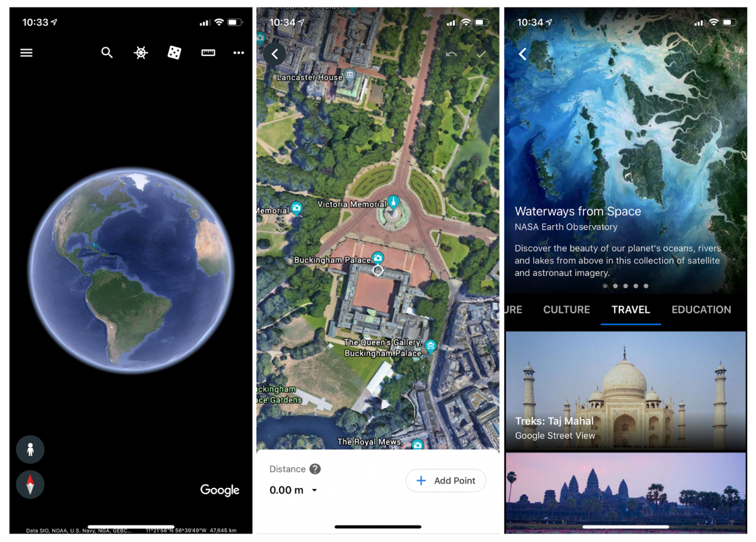
Task: Tap the Victoria Memorial monument marker
Action: point(393,202)
